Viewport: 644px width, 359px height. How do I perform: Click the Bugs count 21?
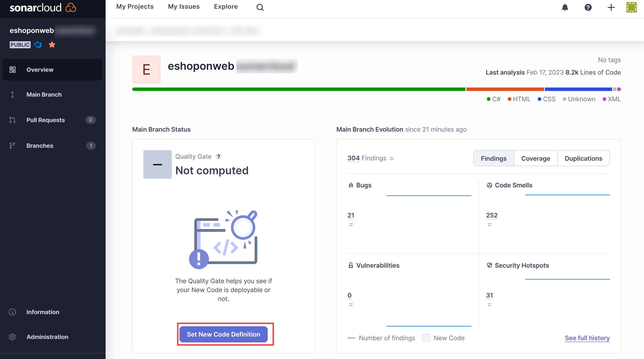tap(351, 215)
